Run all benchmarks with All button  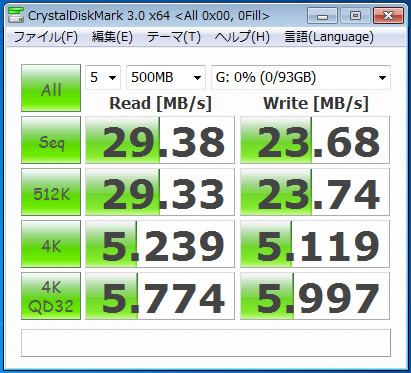51,88
